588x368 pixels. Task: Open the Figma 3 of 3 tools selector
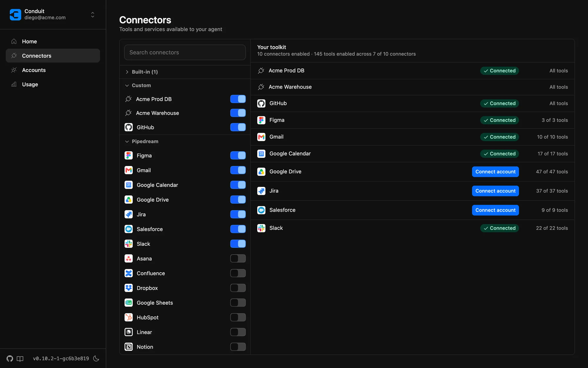coord(555,120)
